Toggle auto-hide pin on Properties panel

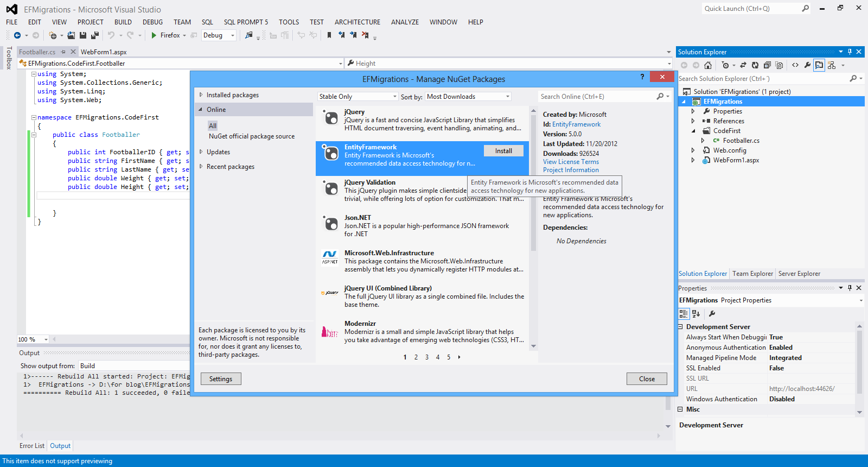[850, 288]
